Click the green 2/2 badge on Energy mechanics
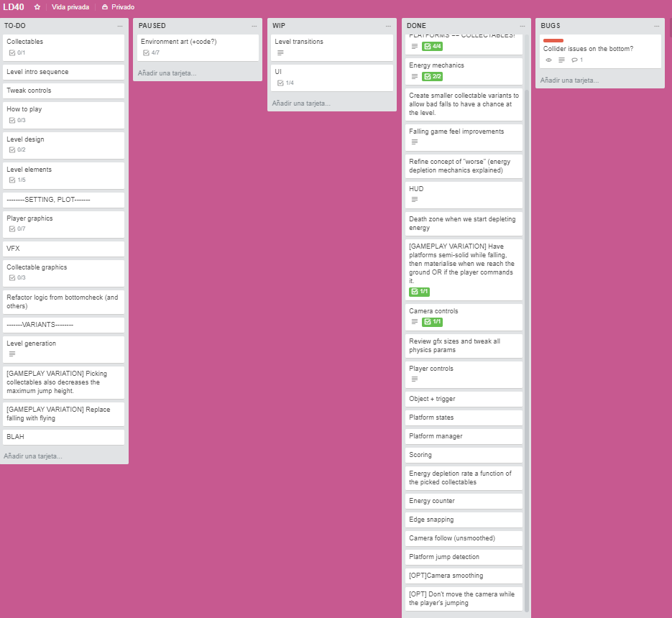The height and width of the screenshot is (618, 672). pos(432,76)
